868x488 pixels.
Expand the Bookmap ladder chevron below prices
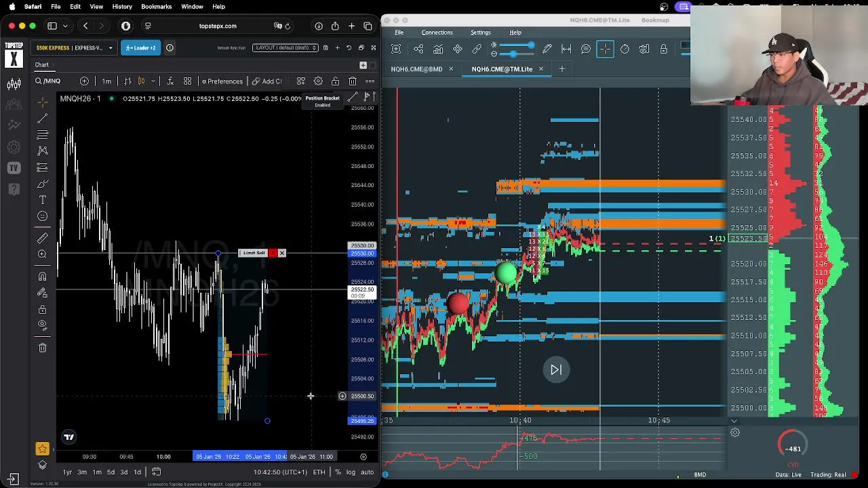tap(734, 421)
